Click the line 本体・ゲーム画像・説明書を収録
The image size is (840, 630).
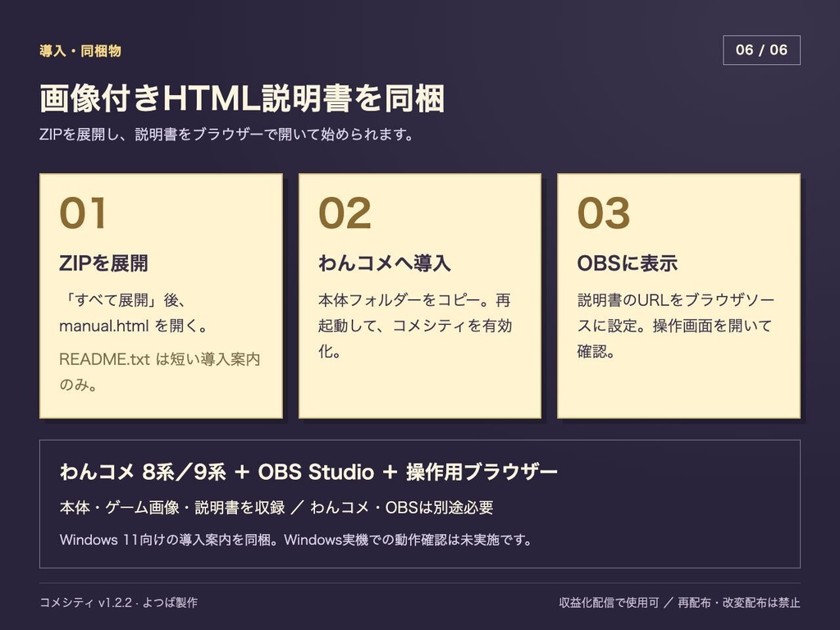click(x=276, y=507)
